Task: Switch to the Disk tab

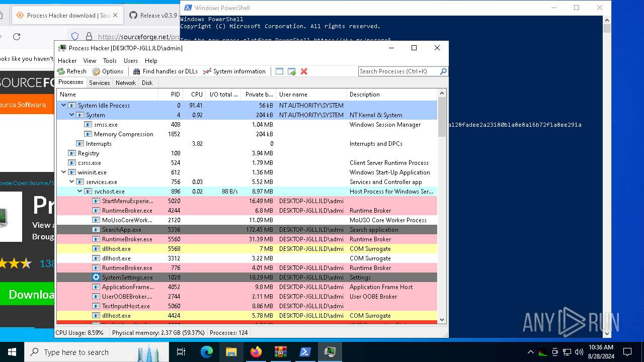Action: 147,83
